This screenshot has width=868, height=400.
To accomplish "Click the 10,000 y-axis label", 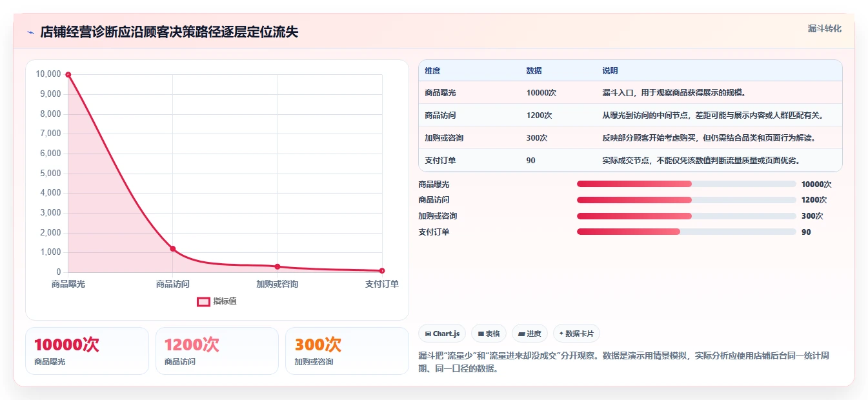I will click(x=48, y=74).
